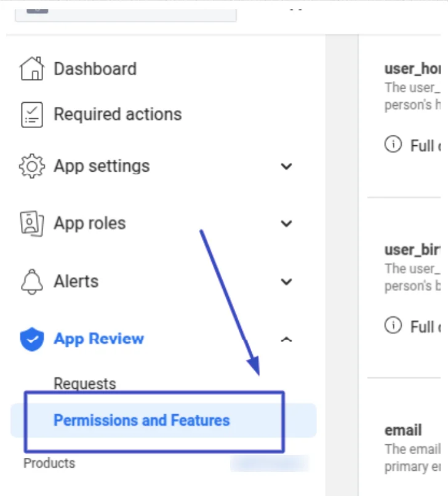This screenshot has height=496, width=448.
Task: Click the App Review shield icon
Action: 31,339
